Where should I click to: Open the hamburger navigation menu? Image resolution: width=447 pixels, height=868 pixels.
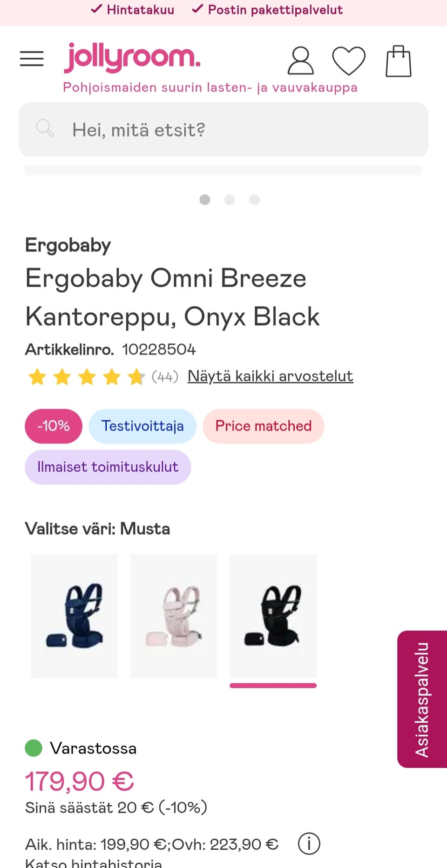tap(32, 59)
